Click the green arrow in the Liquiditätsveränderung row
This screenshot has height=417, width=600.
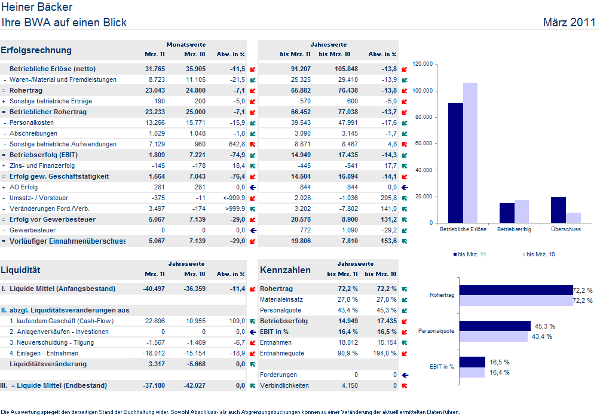(253, 364)
